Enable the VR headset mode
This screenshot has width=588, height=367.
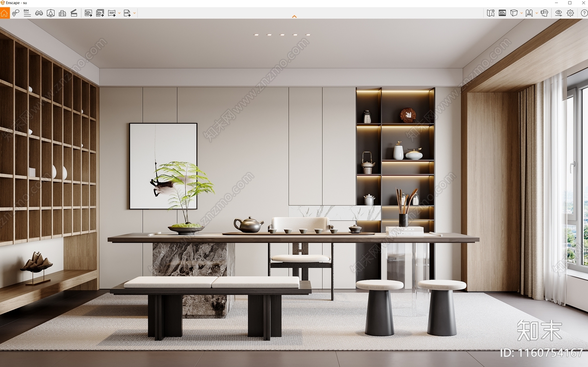(544, 13)
